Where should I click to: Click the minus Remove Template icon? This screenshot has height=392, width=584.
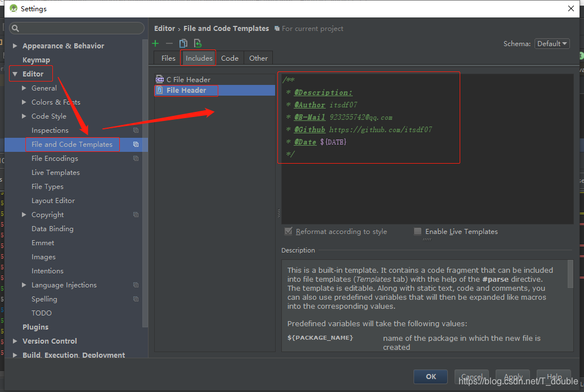(169, 43)
